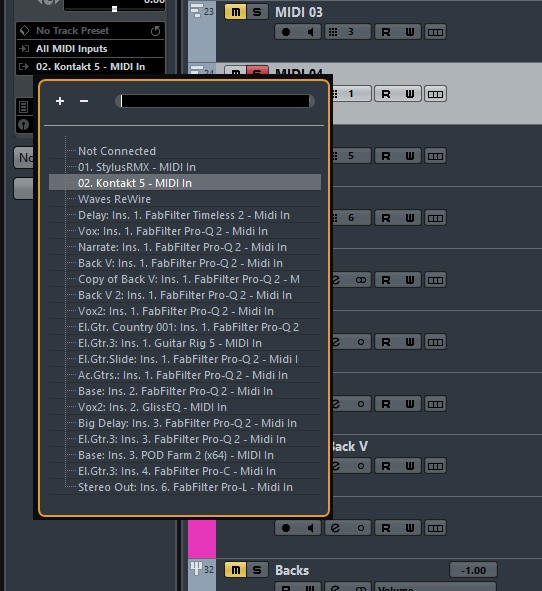
Task: Open inspector output '02. Kontakt 5 - MIDI In'
Action: [90, 67]
